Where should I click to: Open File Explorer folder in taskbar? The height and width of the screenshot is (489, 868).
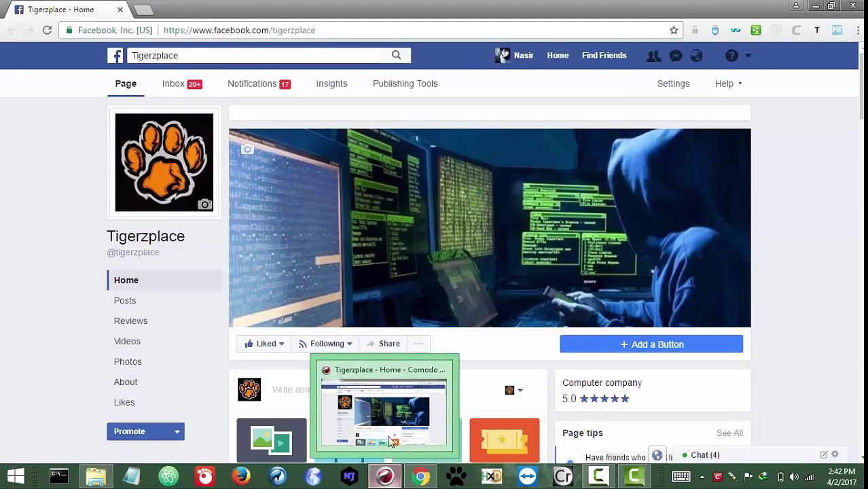96,476
